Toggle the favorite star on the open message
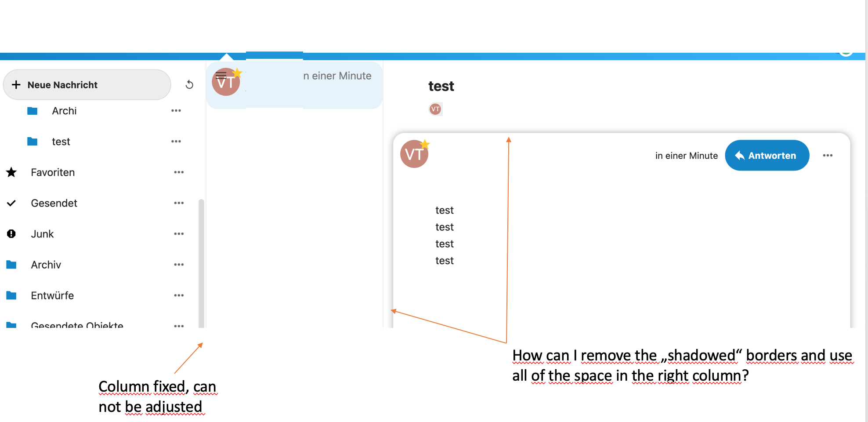This screenshot has height=422, width=868. [x=425, y=145]
